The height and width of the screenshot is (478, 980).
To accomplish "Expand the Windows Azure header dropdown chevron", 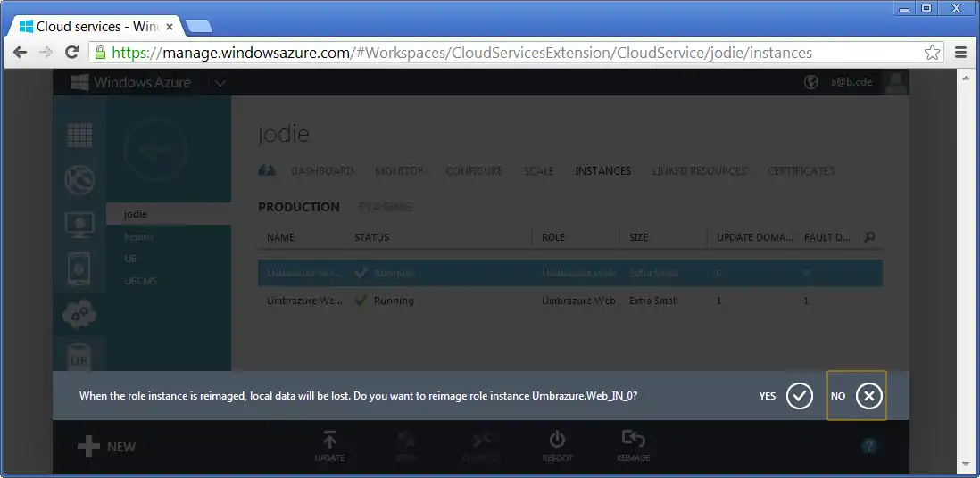I will (x=220, y=82).
